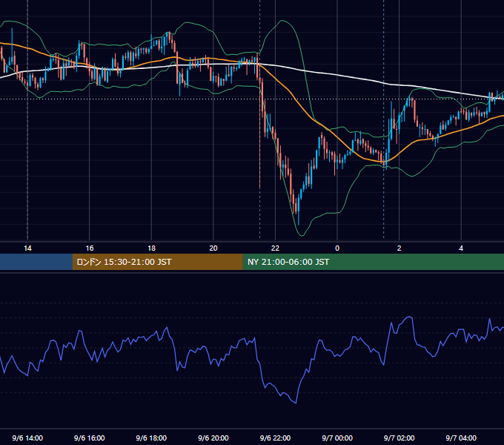This screenshot has height=445, width=504.
Task: Click the 16 hour axis label
Action: 90,248
